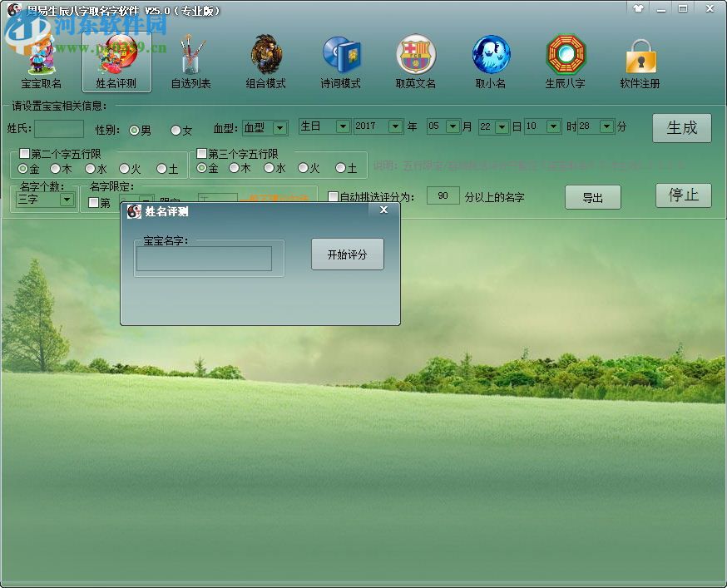The image size is (727, 588).
Task: Expand the 22 day dropdown
Action: 502,126
